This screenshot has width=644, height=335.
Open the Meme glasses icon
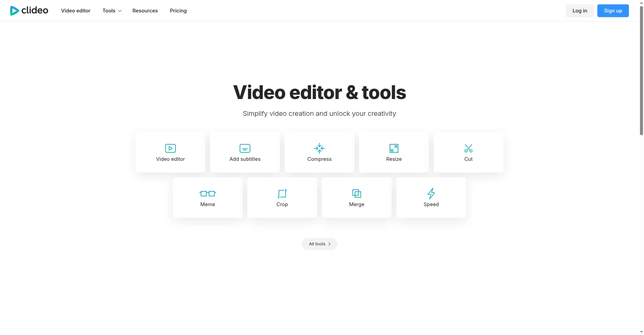[208, 193]
